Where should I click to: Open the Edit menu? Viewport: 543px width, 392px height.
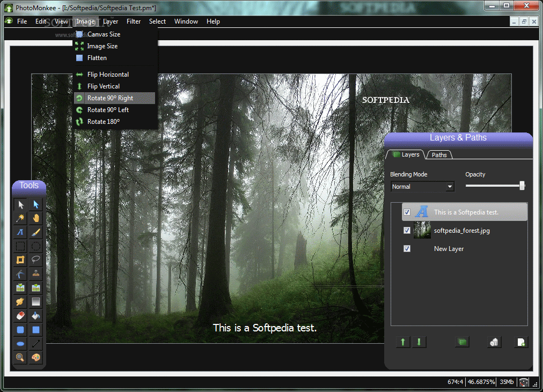[41, 21]
